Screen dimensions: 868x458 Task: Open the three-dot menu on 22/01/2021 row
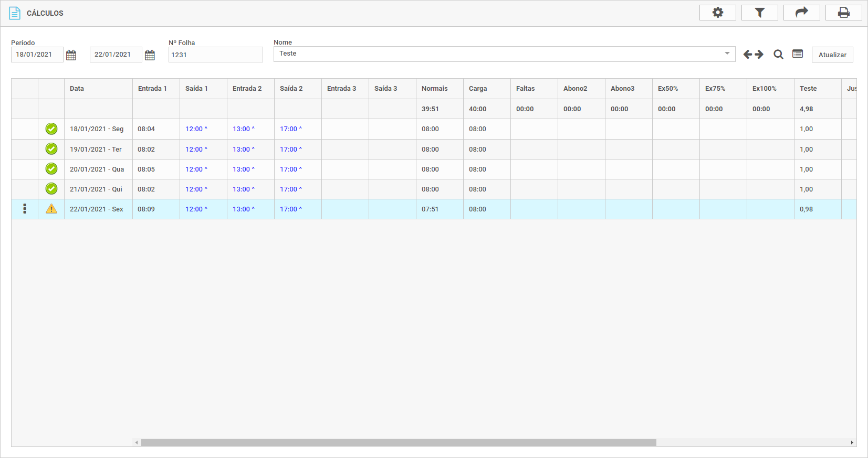tap(25, 209)
